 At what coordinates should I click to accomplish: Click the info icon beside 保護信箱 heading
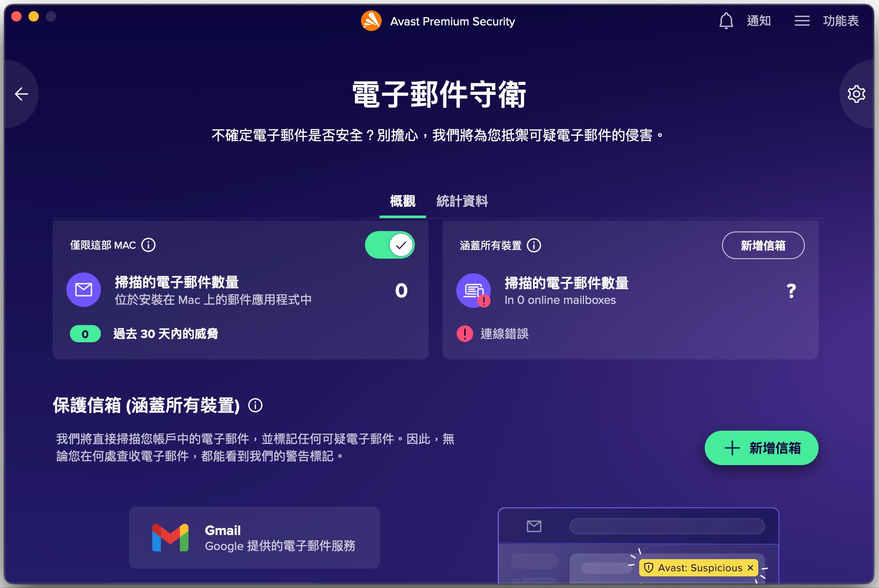[x=255, y=405]
